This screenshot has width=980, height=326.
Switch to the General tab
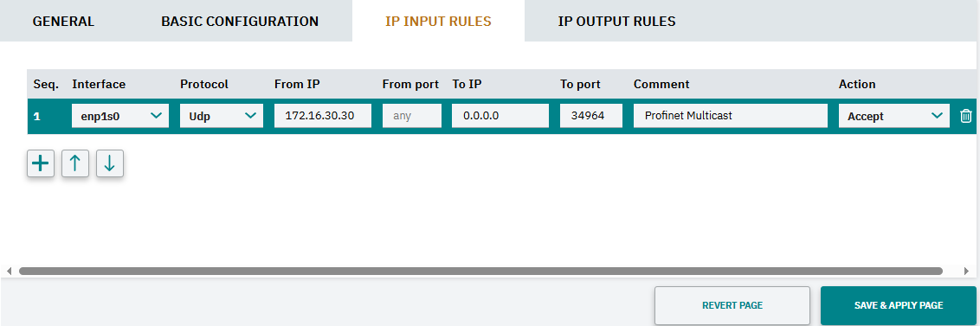pos(63,21)
